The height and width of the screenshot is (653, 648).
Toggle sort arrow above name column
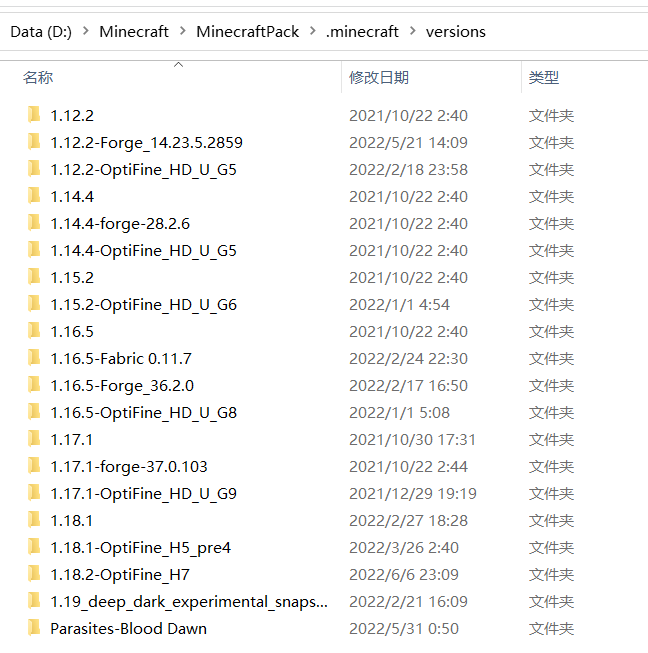(179, 65)
